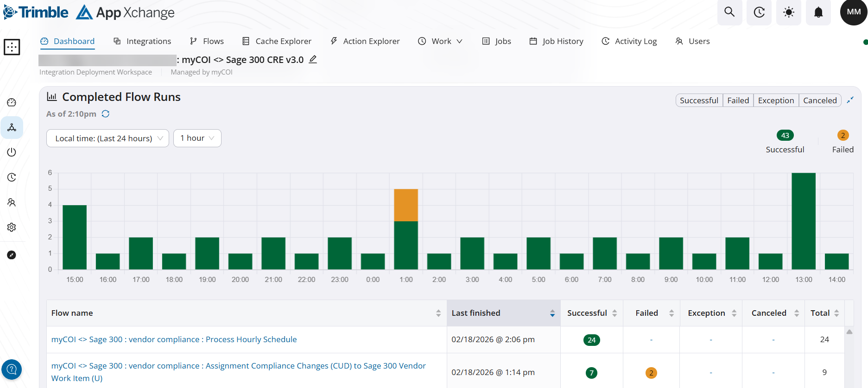Switch to the Cache Explorer tab
Image resolution: width=868 pixels, height=388 pixels.
(x=277, y=41)
